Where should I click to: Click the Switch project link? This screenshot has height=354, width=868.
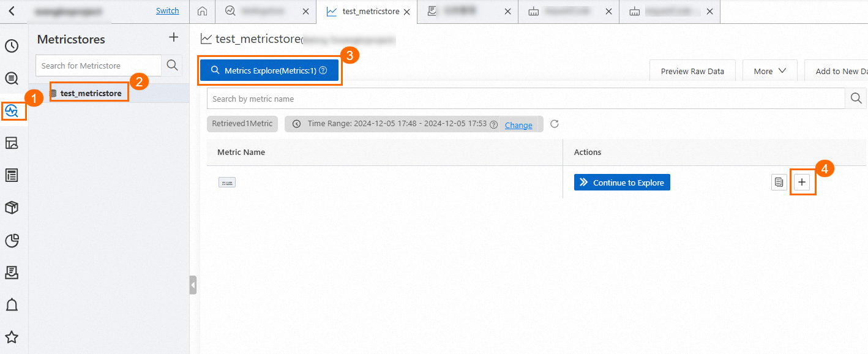[x=168, y=11]
